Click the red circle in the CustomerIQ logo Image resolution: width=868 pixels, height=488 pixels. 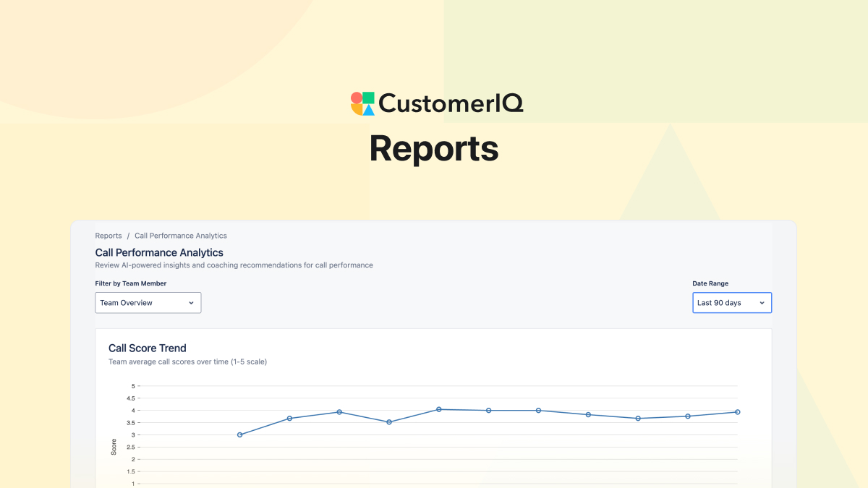coord(357,98)
